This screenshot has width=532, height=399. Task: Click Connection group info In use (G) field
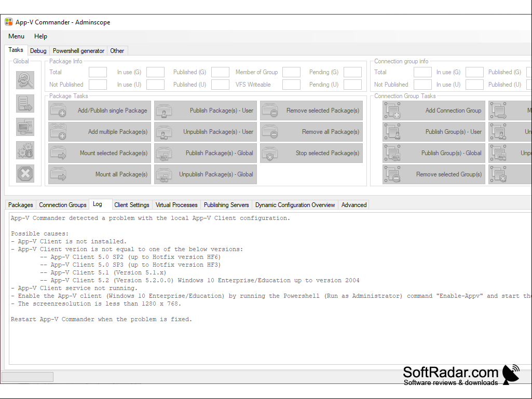click(474, 72)
